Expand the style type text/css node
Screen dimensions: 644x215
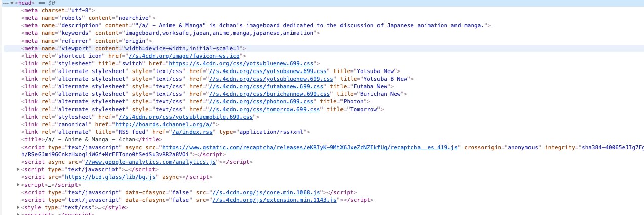[18, 208]
